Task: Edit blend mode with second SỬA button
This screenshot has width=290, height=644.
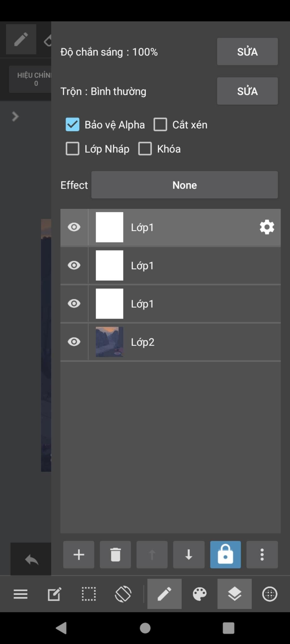Action: pyautogui.click(x=247, y=91)
